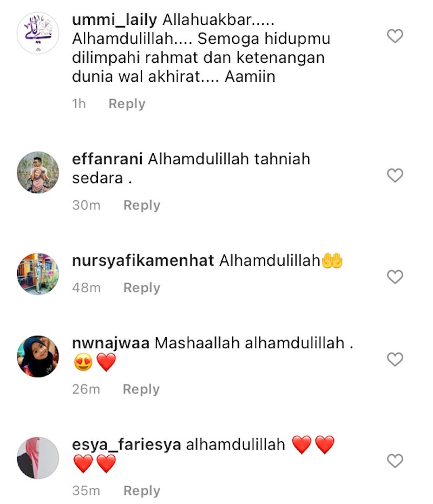Reply to nursyafikamenhat's comment
This screenshot has height=504, width=433.
142,288
